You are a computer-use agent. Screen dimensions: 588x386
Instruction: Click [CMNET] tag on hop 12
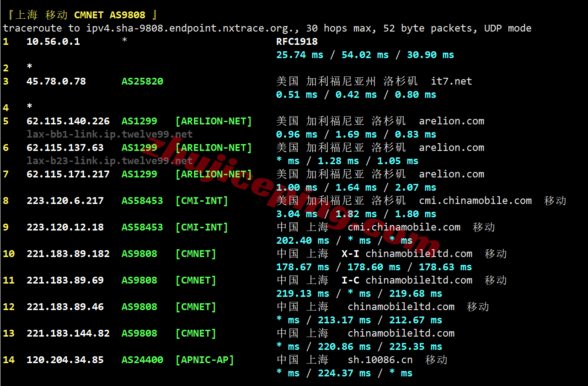point(196,307)
